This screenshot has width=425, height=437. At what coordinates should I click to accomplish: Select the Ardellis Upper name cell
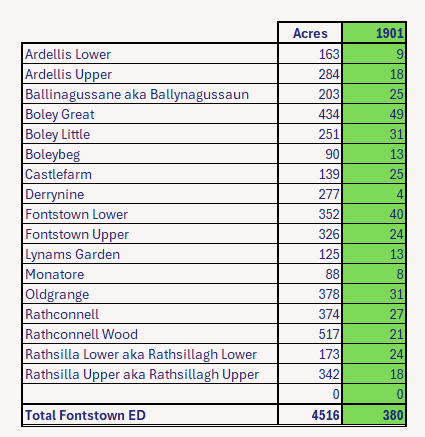point(150,74)
